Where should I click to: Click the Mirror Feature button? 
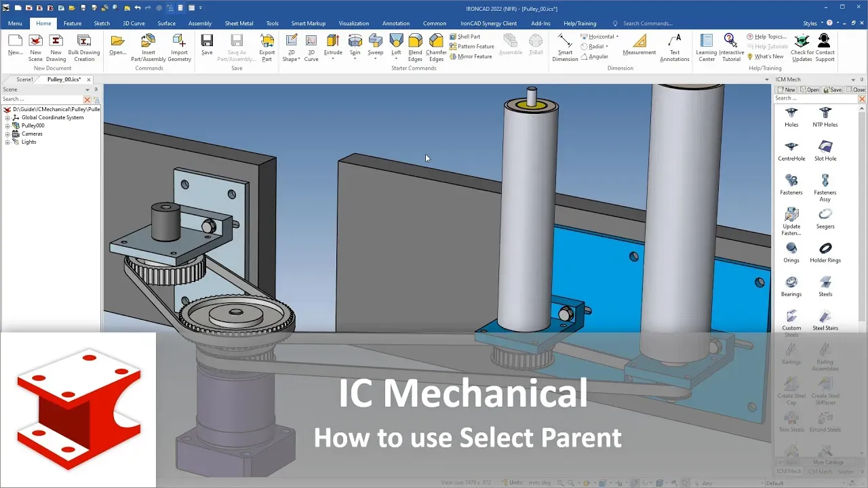pos(471,57)
